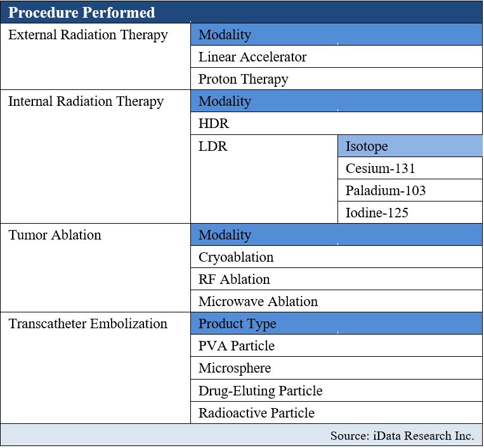Screen dimensions: 484x448
Task: Click the Product Type header
Action: tap(336, 323)
